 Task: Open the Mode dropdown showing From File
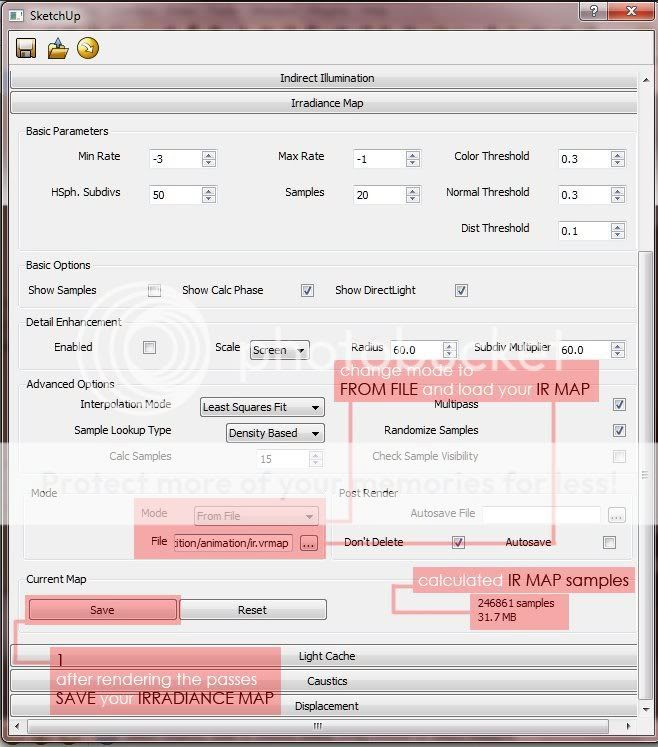[256, 516]
